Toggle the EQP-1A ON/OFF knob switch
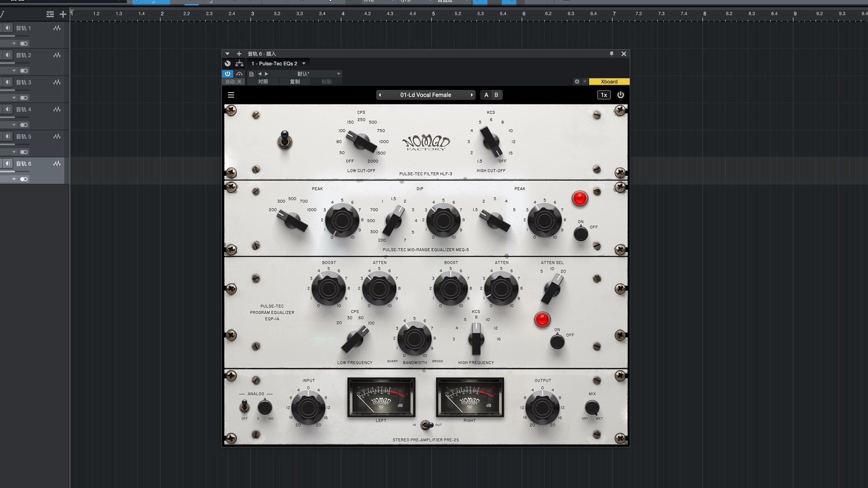The height and width of the screenshot is (488, 868). click(557, 342)
